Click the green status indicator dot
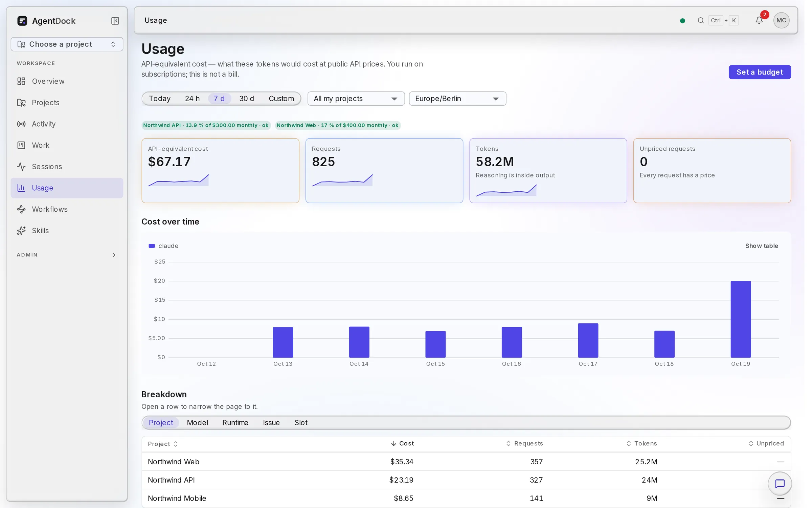Viewport: 812px width, 508px height. coord(682,21)
